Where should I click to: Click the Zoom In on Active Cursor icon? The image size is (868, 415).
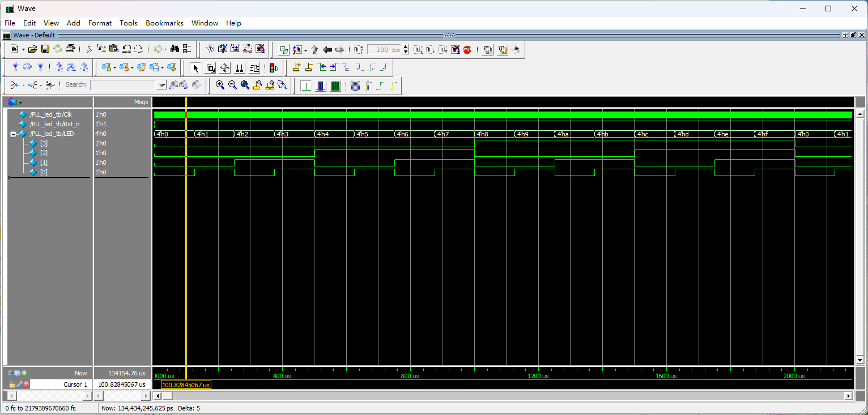click(x=258, y=85)
